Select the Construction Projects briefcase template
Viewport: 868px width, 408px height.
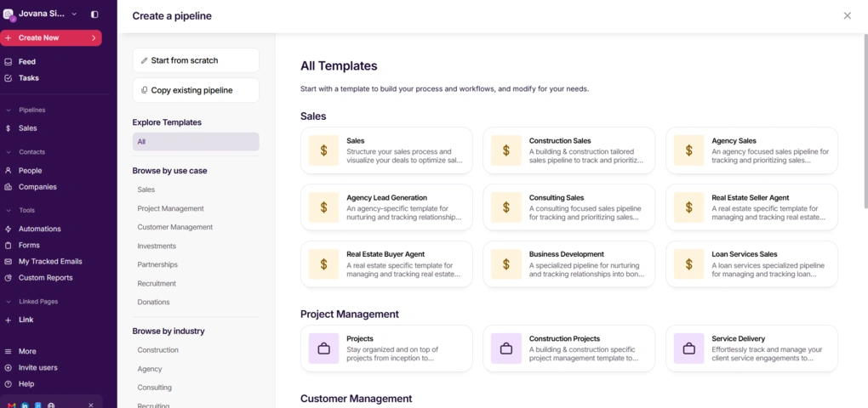(x=569, y=348)
